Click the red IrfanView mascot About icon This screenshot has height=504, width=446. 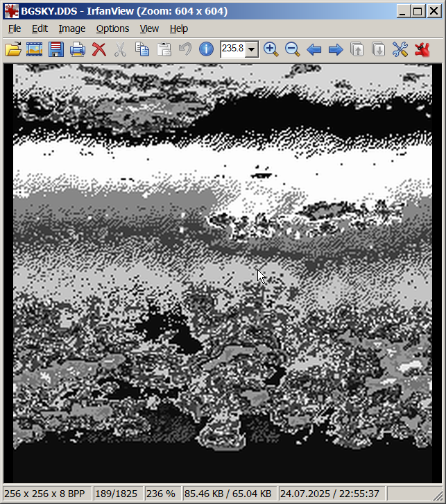click(x=422, y=49)
